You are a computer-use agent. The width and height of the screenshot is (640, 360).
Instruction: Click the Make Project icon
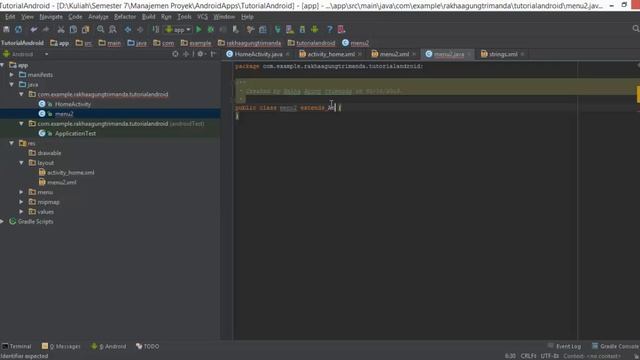click(x=156, y=29)
